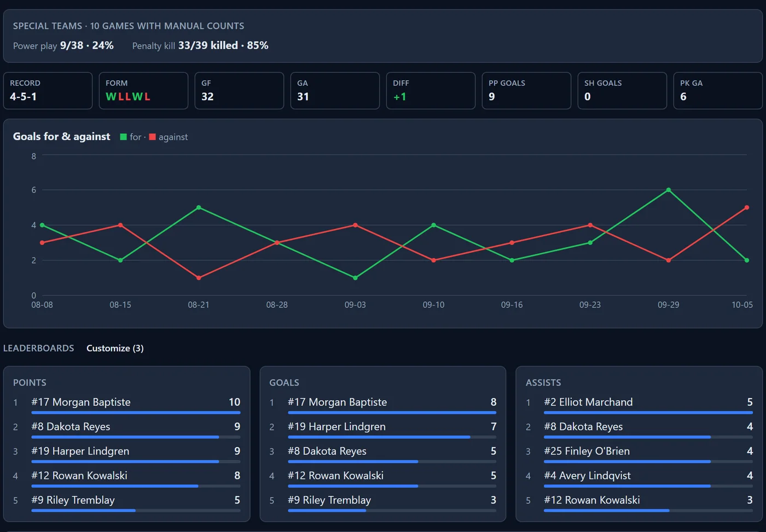The height and width of the screenshot is (532, 766).
Task: Click the Penalty kill 33/39 killed stat
Action: [200, 45]
